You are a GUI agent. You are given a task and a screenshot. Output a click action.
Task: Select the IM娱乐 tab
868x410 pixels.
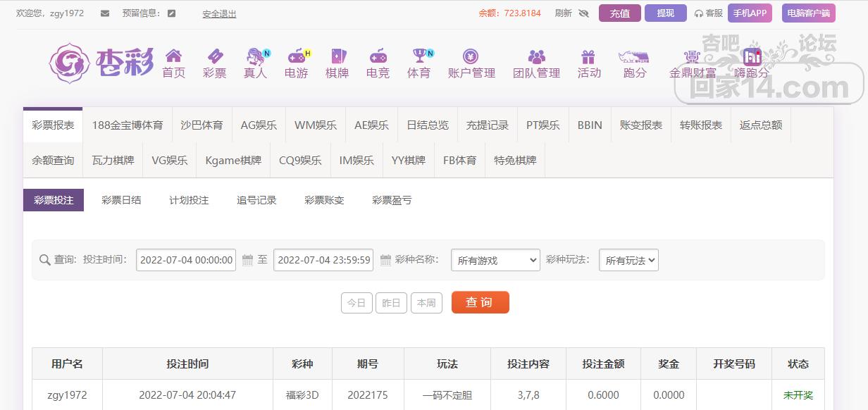356,161
